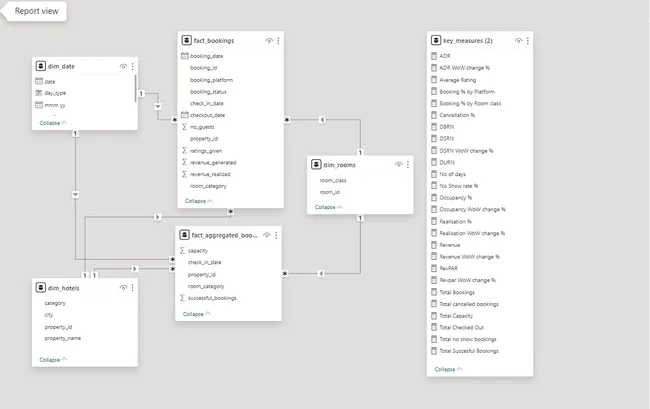Collapse the dim_hotels table card
This screenshot has height=409, width=650.
pyautogui.click(x=53, y=360)
